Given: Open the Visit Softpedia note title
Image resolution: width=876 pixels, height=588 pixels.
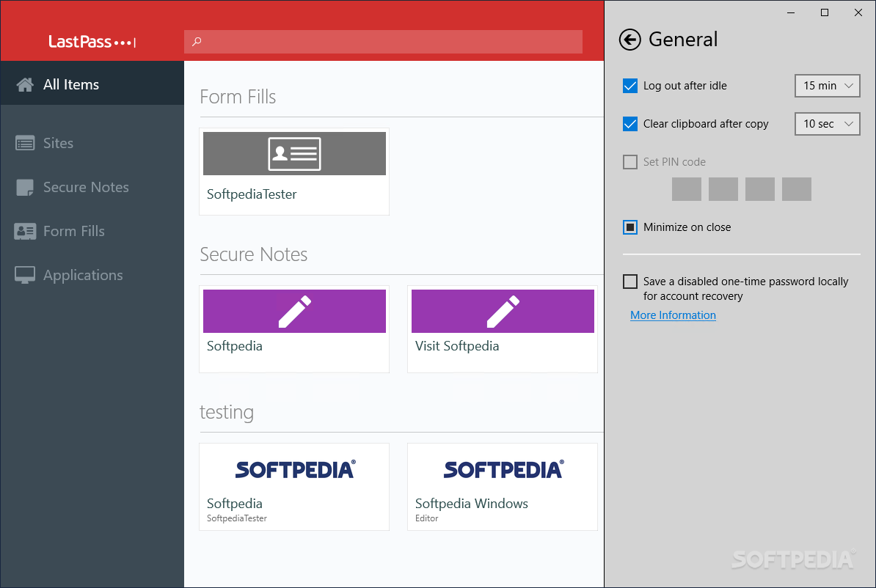Looking at the screenshot, I should click(x=457, y=346).
